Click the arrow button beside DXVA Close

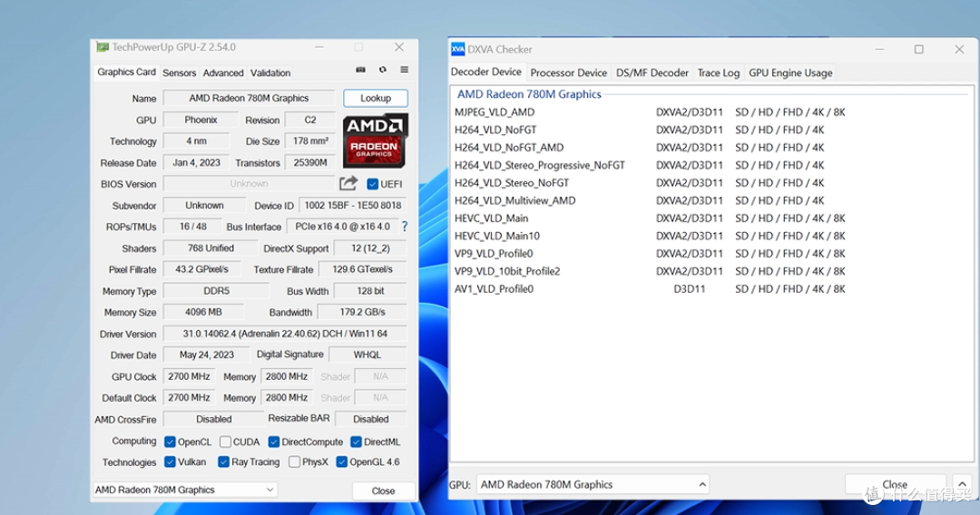[962, 484]
